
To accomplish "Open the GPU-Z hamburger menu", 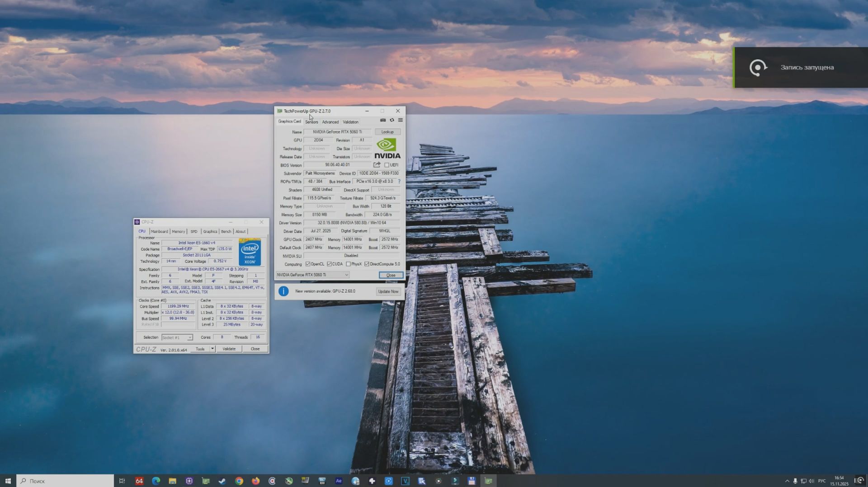I will (x=400, y=121).
